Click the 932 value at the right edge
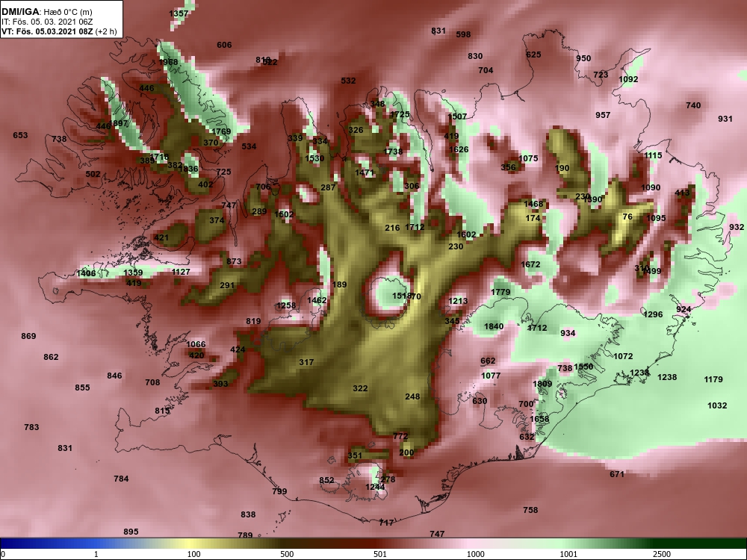 (x=737, y=227)
